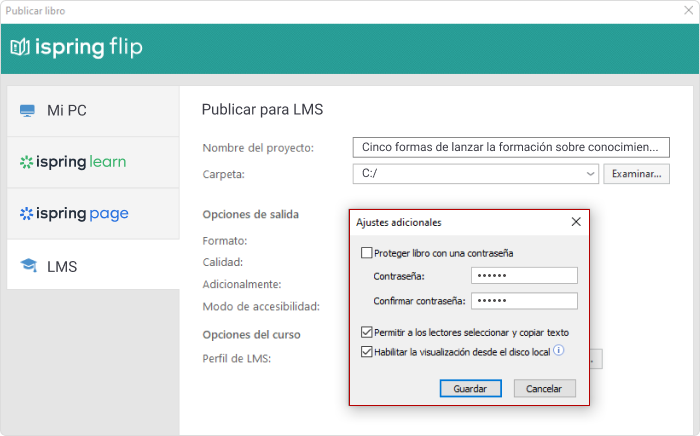This screenshot has height=436, width=700.
Task: Click the Modo de accesibilidad: label
Action: (x=261, y=307)
